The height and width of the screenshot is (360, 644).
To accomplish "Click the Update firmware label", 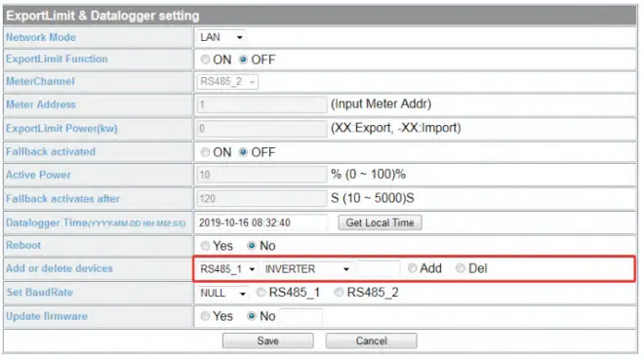I will (47, 316).
